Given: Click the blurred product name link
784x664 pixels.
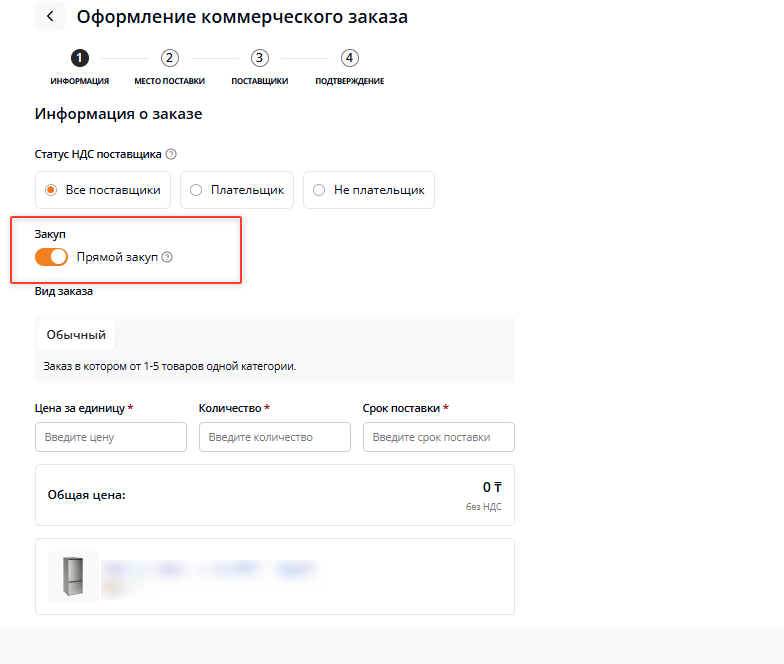Looking at the screenshot, I should [210, 570].
